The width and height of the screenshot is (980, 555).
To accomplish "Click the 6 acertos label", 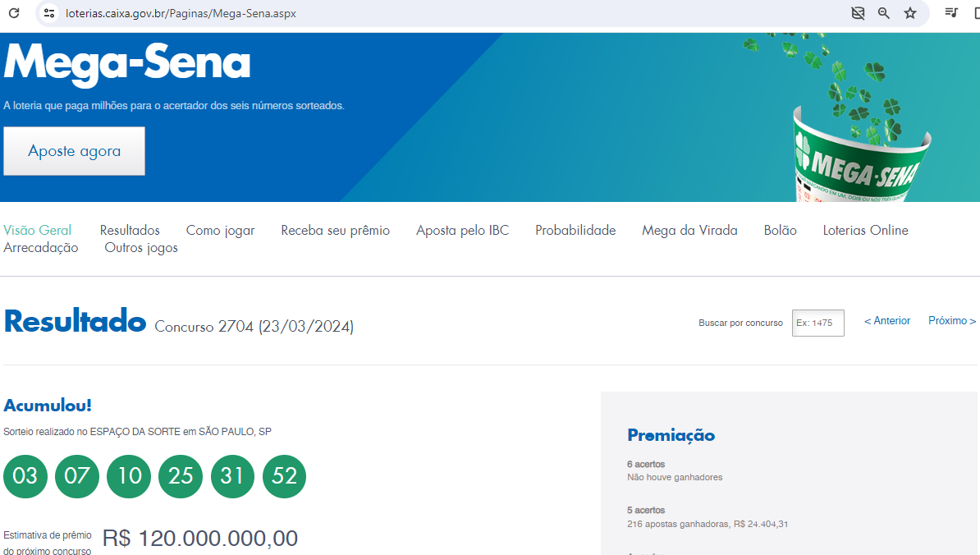I will 646,465.
